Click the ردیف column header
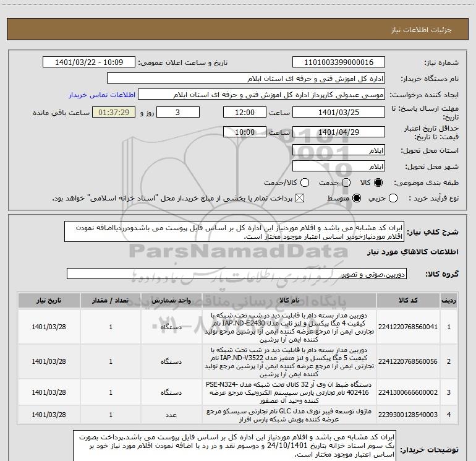The width and height of the screenshot is (476, 461). click(x=449, y=300)
